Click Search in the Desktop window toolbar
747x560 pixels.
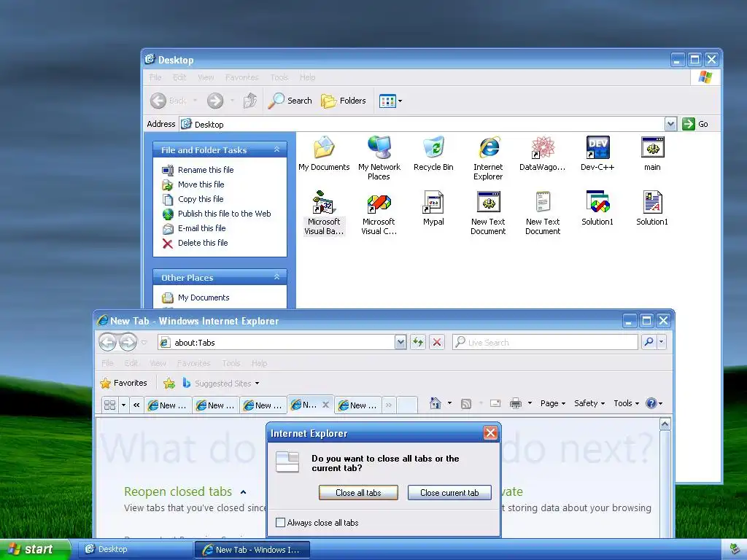point(290,101)
